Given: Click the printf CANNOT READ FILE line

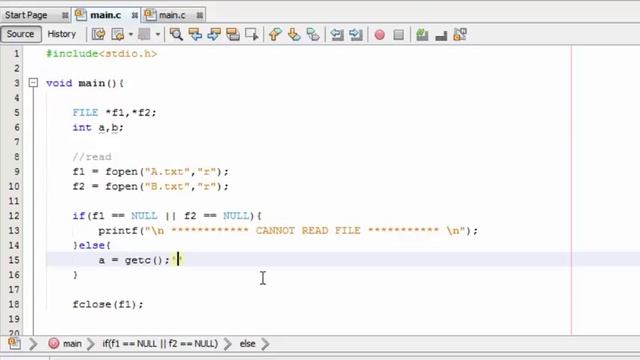Looking at the screenshot, I should (288, 231).
